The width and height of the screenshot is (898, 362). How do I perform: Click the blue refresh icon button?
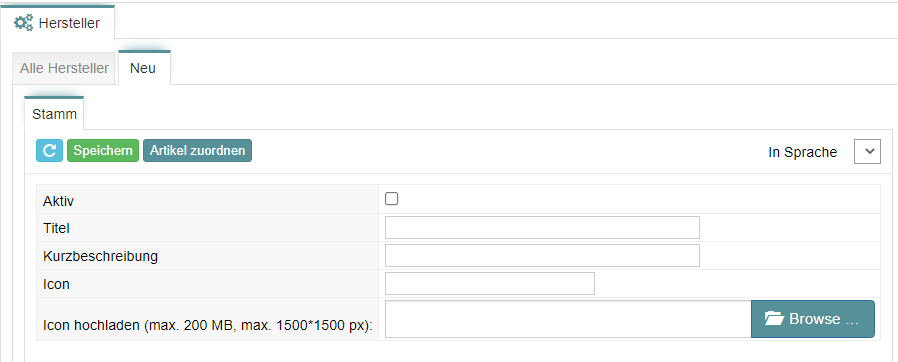coord(49,151)
